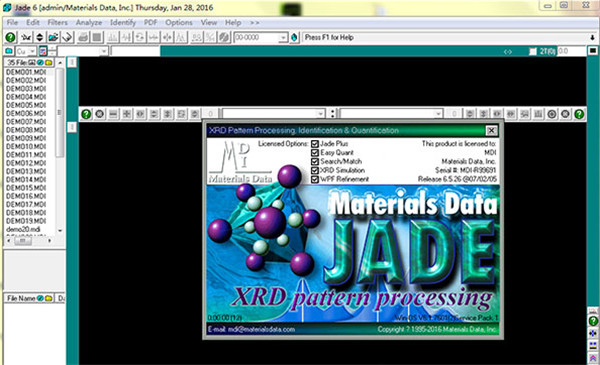This screenshot has width=600, height=365.
Task: Open a file via the folder icon
Action: [53, 37]
